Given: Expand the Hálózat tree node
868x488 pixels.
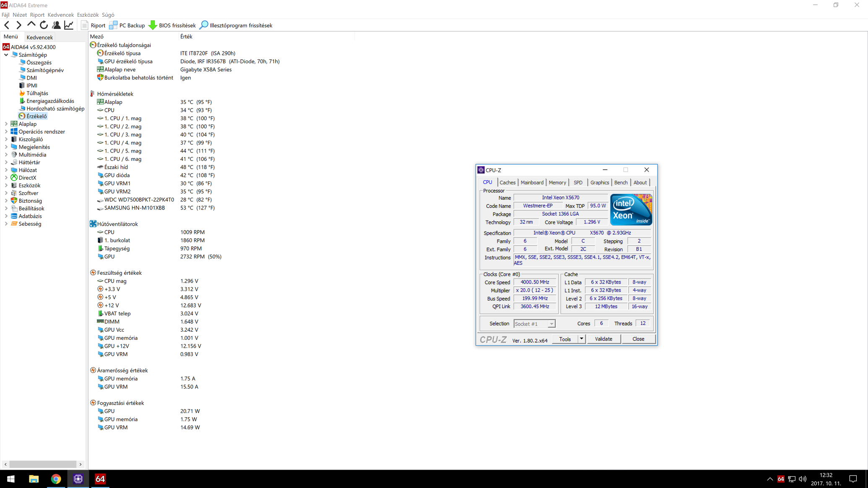Looking at the screenshot, I should click(6, 170).
